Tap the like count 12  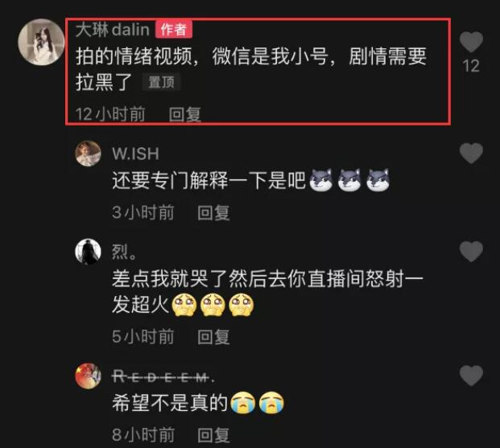pyautogui.click(x=471, y=66)
